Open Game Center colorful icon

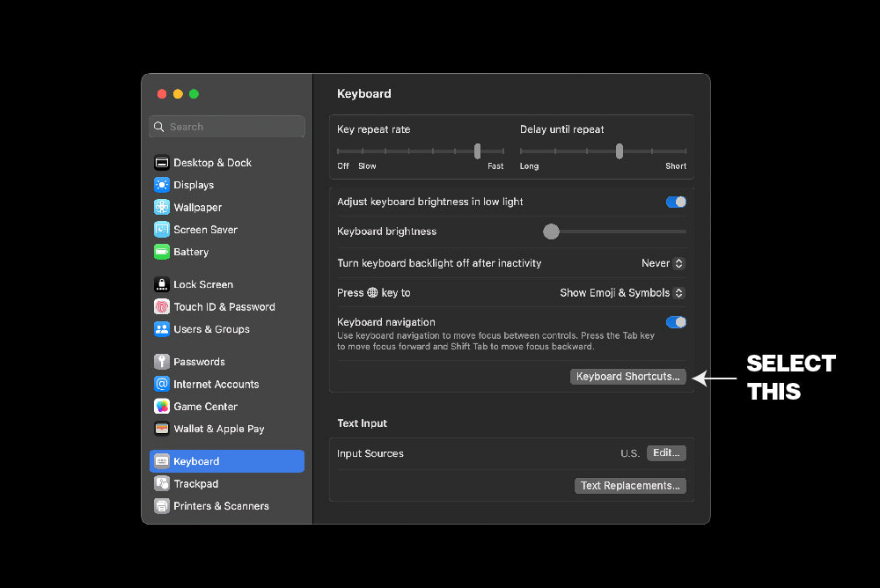[162, 407]
